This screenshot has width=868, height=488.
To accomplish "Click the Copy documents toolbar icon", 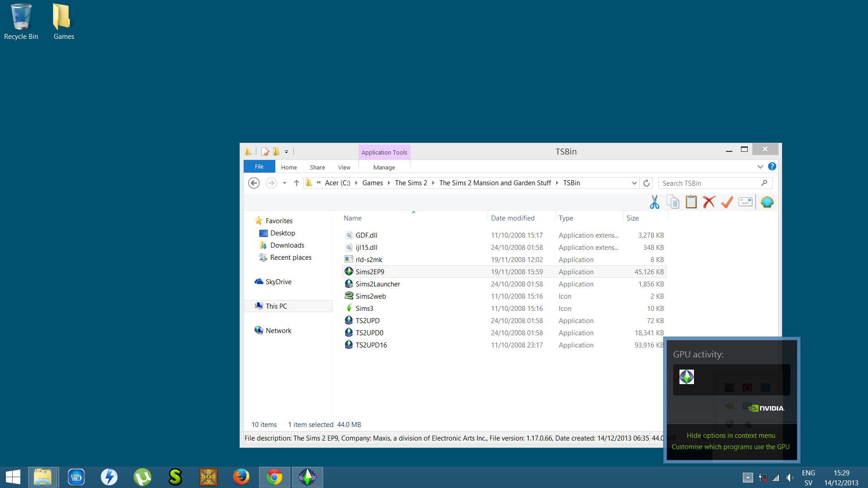I will [x=673, y=202].
